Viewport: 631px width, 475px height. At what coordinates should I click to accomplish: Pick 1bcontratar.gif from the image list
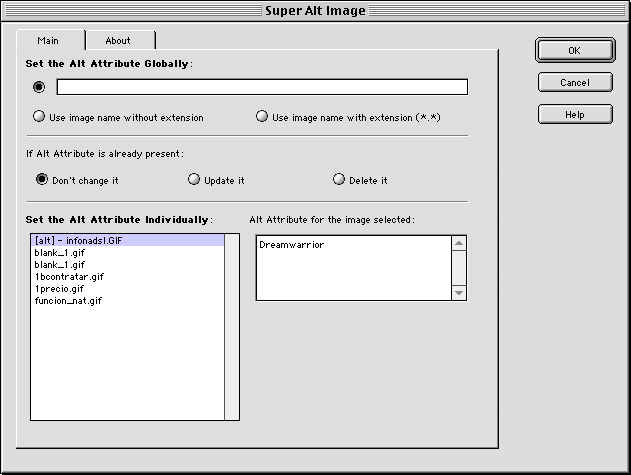(68, 276)
